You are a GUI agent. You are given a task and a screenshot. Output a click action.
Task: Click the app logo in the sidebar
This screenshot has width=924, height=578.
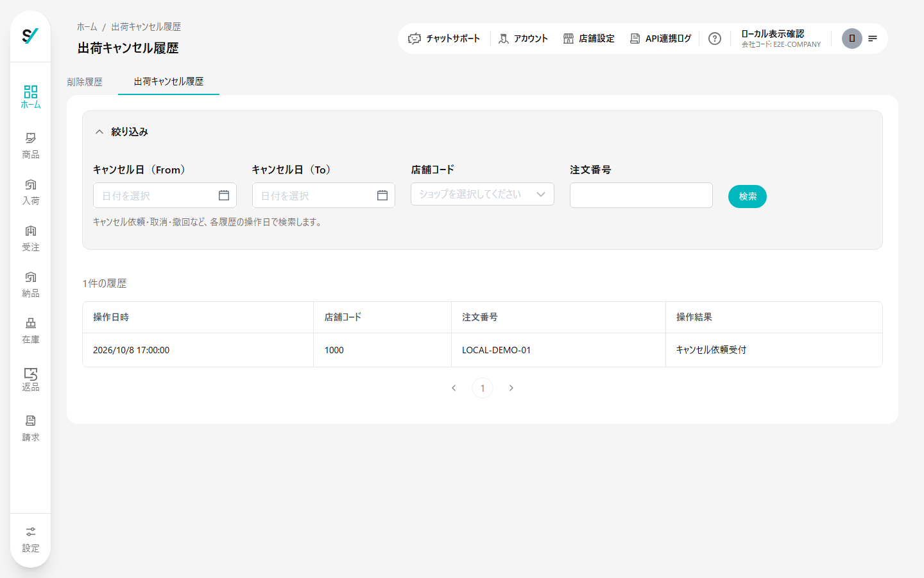coord(30,36)
